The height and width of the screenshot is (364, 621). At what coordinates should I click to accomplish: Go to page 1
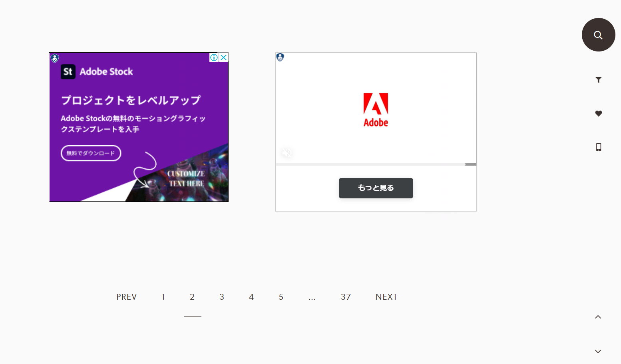[x=163, y=297]
